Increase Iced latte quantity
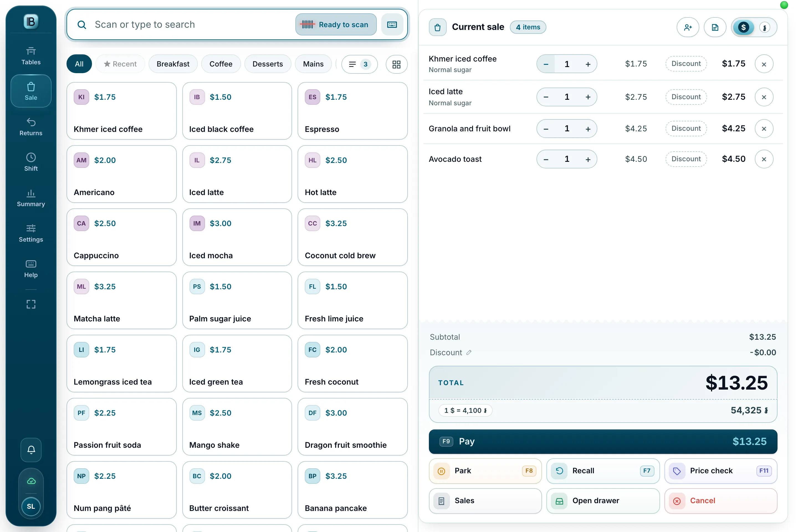 588,97
